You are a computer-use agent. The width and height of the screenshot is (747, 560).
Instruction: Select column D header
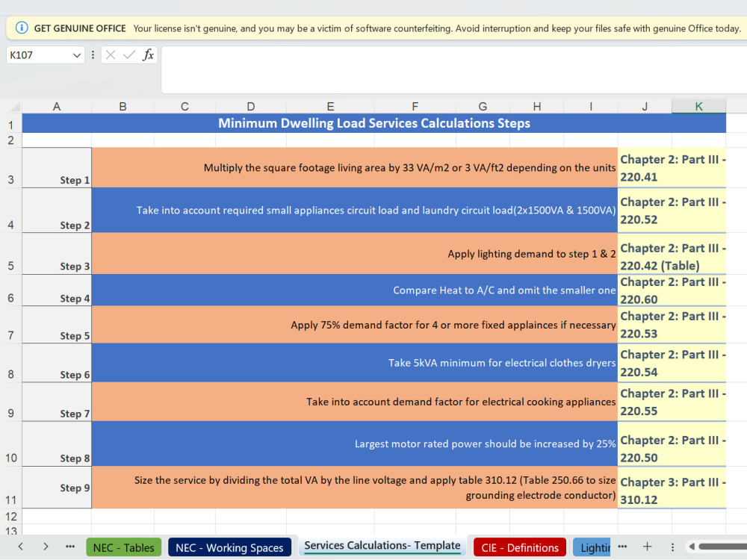click(x=250, y=107)
